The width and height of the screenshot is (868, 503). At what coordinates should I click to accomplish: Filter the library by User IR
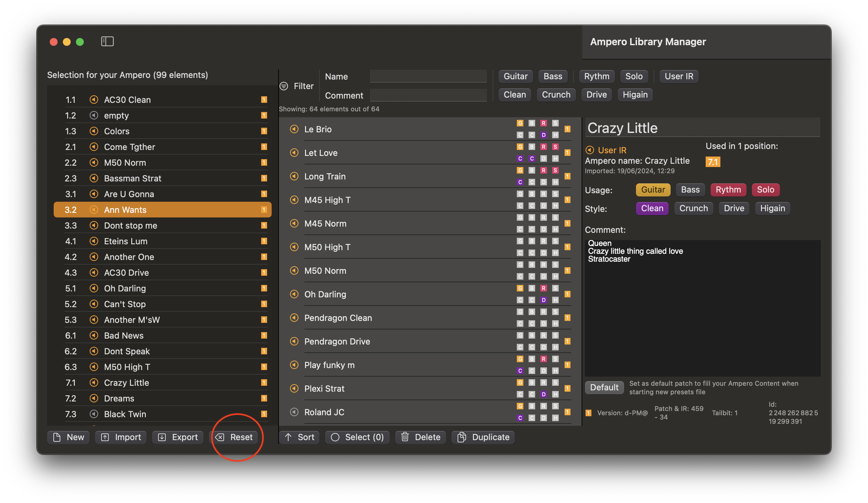pyautogui.click(x=678, y=76)
